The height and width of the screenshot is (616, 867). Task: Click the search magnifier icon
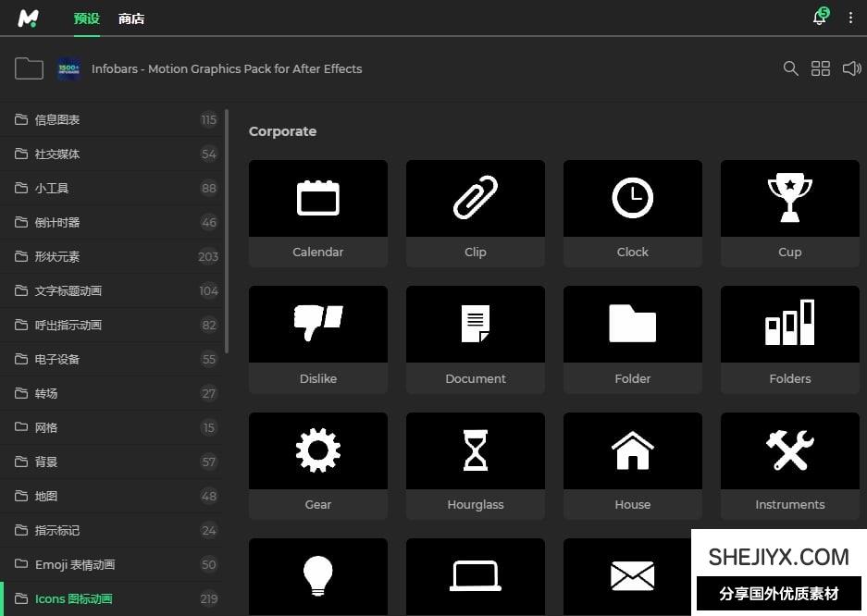(x=790, y=68)
